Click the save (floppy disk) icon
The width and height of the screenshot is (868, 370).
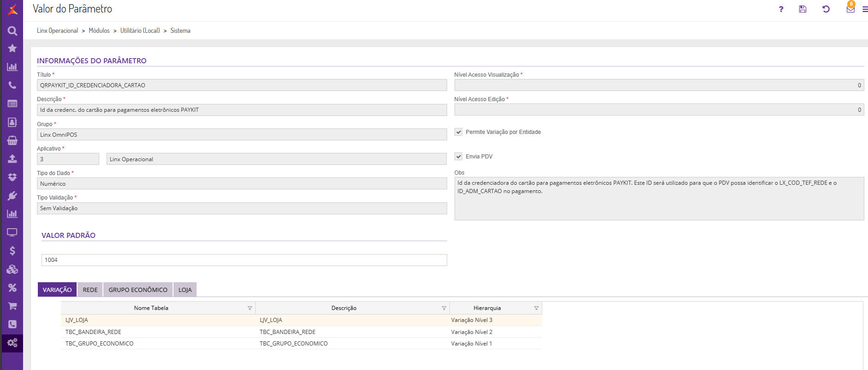(x=802, y=9)
